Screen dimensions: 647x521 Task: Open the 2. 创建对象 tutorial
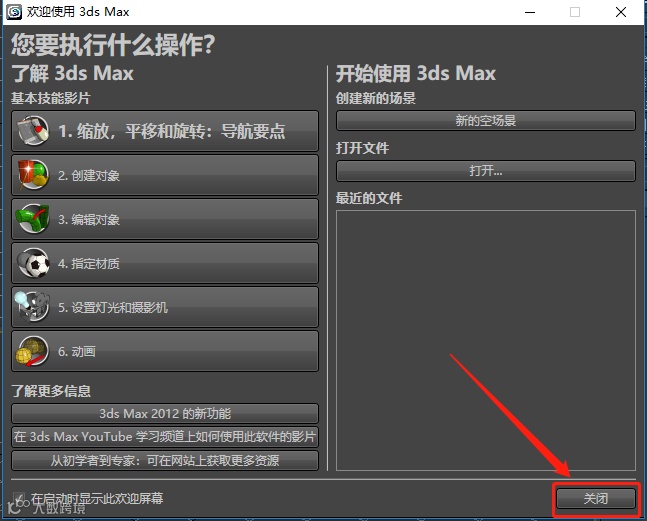tap(165, 175)
